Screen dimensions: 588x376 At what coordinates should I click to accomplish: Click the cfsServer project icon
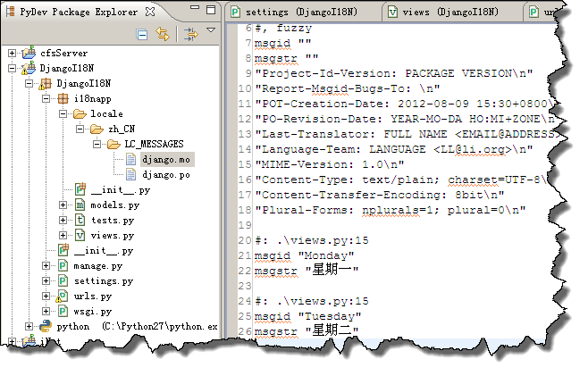click(29, 53)
